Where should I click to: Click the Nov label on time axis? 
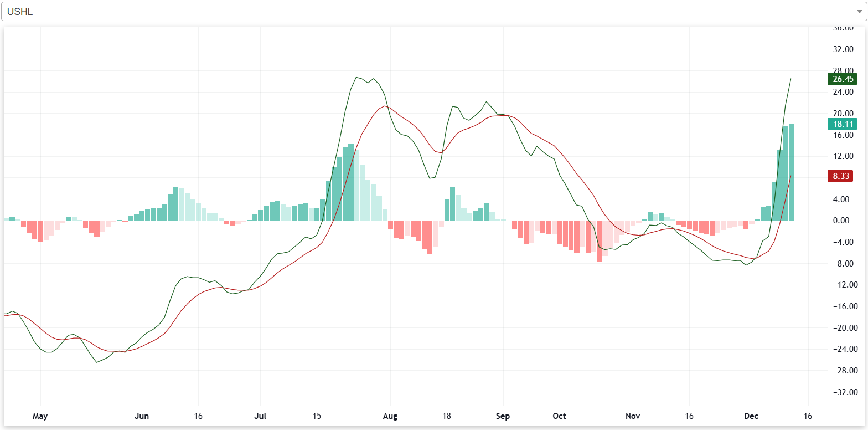pyautogui.click(x=633, y=416)
